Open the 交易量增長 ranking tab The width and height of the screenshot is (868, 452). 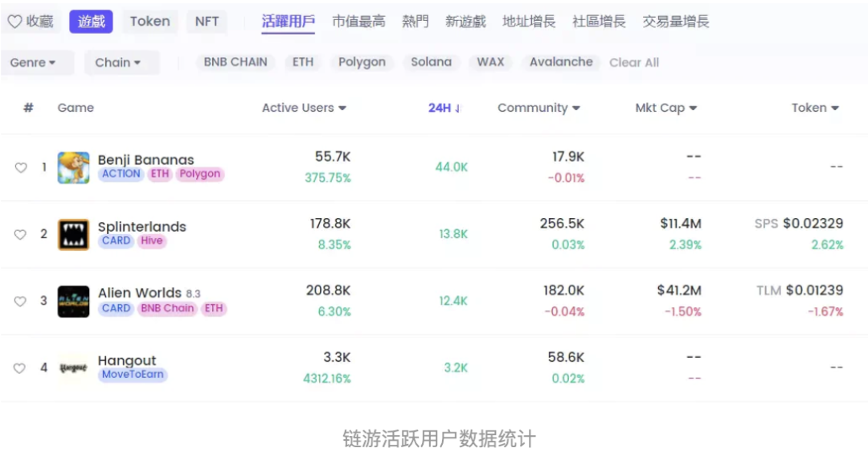[676, 22]
